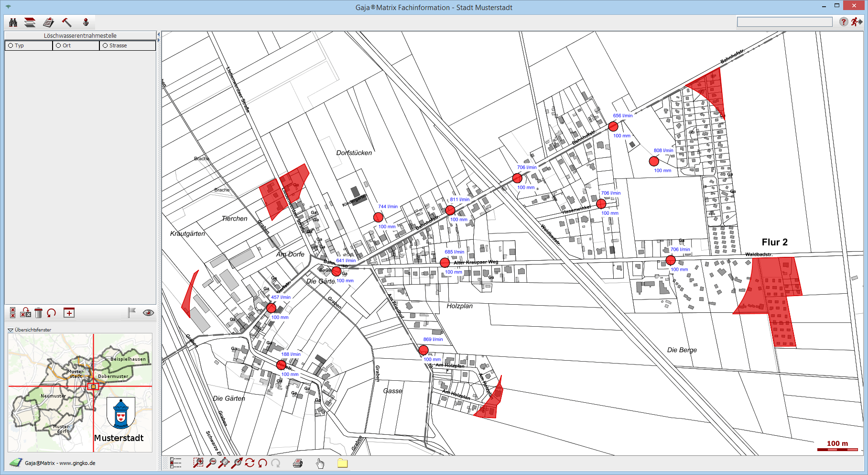Click the zoom-out magnifier icon
The image size is (868, 475).
211,463
